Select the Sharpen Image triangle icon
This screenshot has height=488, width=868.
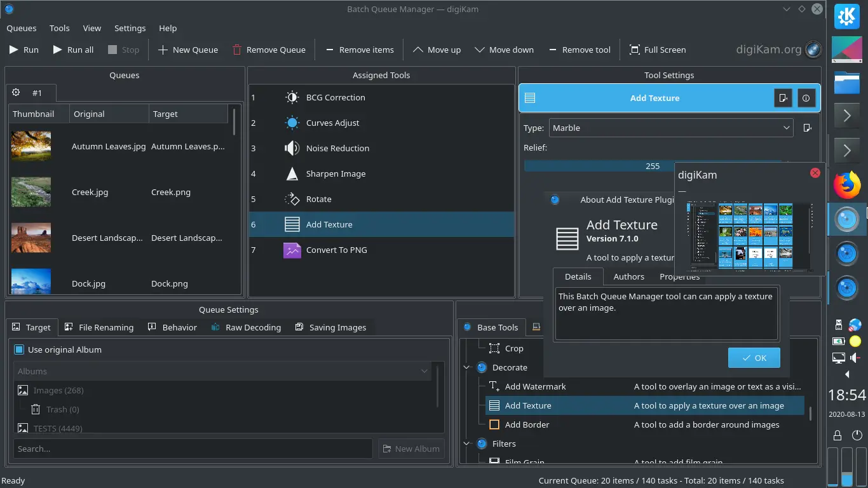[x=292, y=173]
